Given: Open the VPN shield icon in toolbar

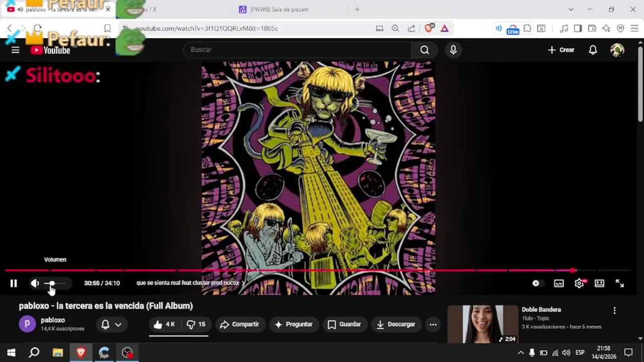Looking at the screenshot, I should 620,29.
